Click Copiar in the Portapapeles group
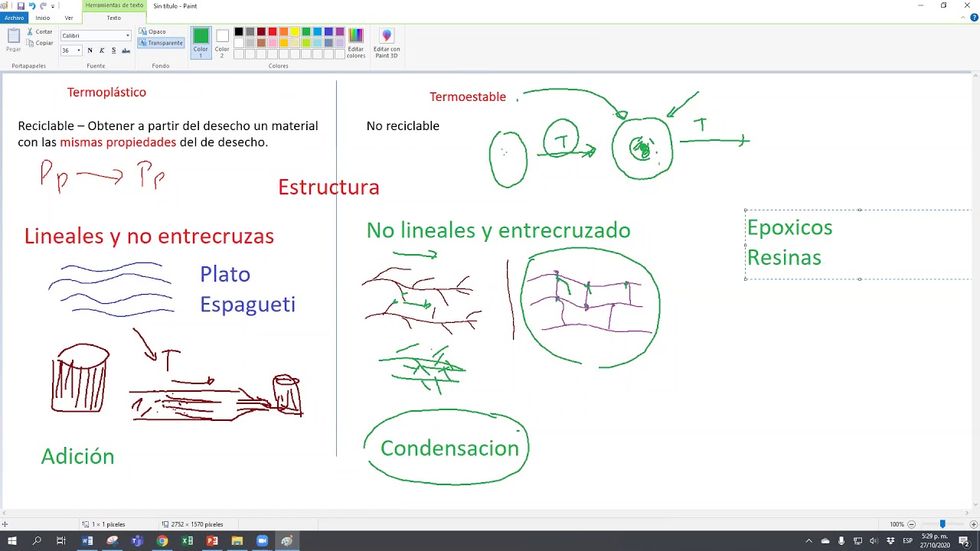Screen dimensions: 980x551 click(x=39, y=43)
